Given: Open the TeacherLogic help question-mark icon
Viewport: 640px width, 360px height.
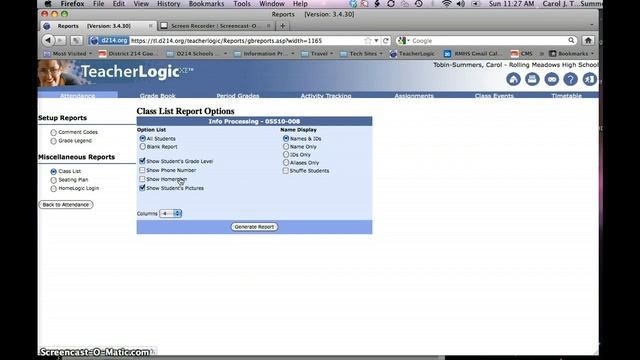Looking at the screenshot, I should [x=571, y=79].
